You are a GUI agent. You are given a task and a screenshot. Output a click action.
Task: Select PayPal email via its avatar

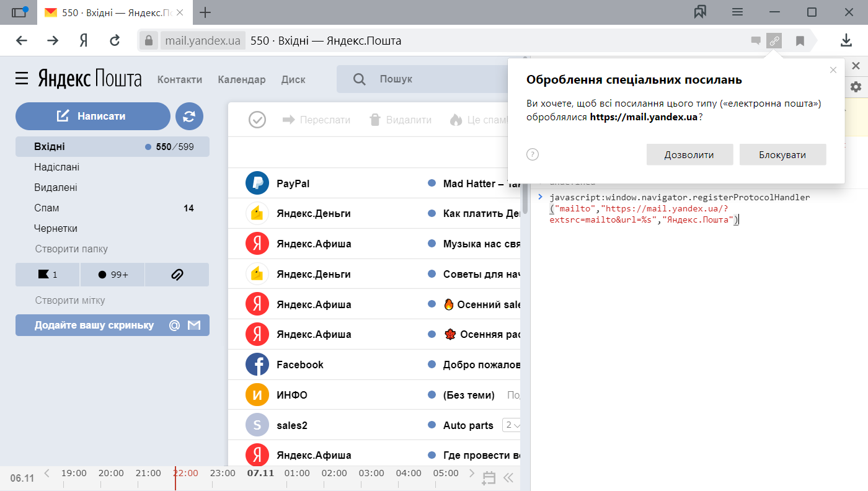click(257, 183)
